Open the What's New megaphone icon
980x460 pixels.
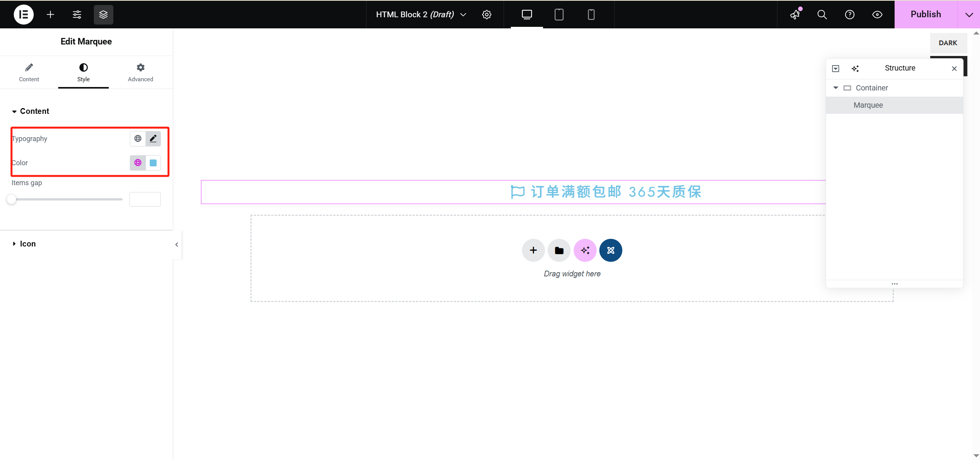click(x=794, y=15)
